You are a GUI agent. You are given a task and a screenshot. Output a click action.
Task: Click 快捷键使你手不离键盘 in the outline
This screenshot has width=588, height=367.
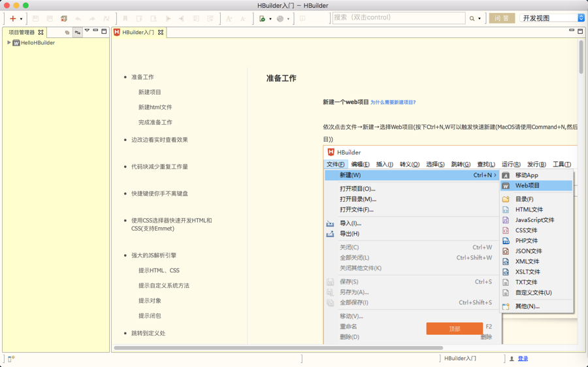tap(159, 194)
